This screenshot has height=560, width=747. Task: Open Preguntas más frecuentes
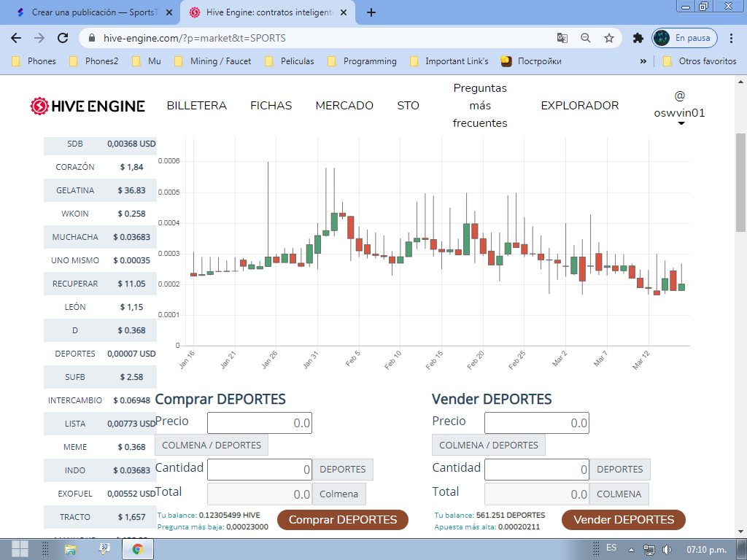coord(480,106)
